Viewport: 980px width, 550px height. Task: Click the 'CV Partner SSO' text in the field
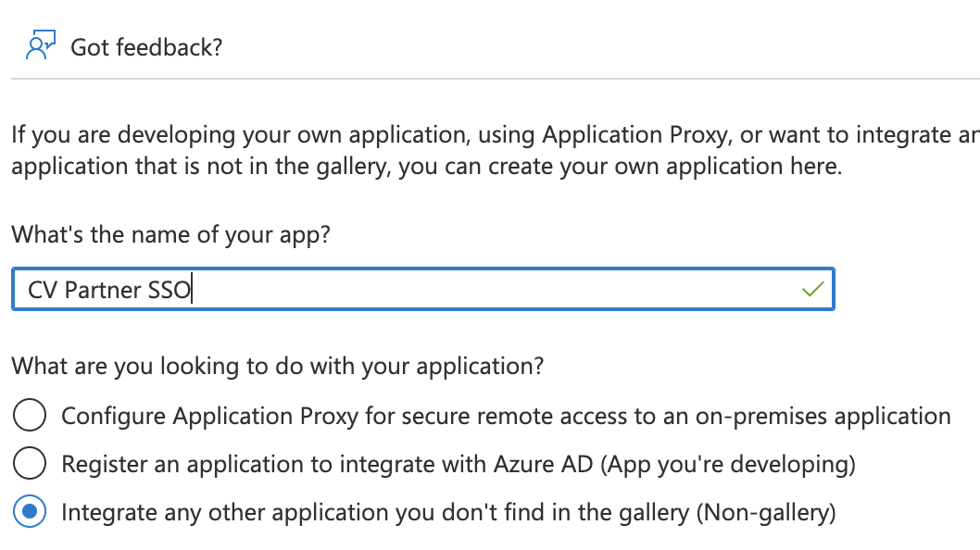[x=109, y=291]
